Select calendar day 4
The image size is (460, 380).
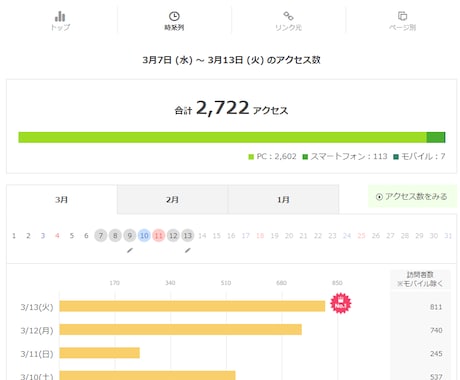(57, 236)
